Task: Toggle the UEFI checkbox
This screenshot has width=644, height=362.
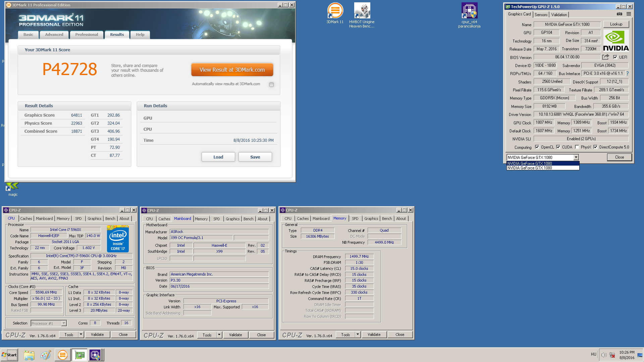Action: (x=615, y=57)
